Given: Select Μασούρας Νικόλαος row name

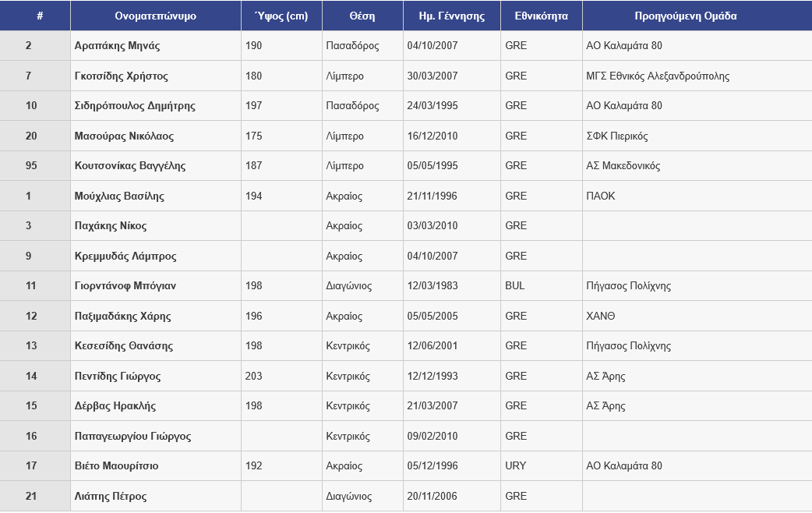Looking at the screenshot, I should [124, 136].
